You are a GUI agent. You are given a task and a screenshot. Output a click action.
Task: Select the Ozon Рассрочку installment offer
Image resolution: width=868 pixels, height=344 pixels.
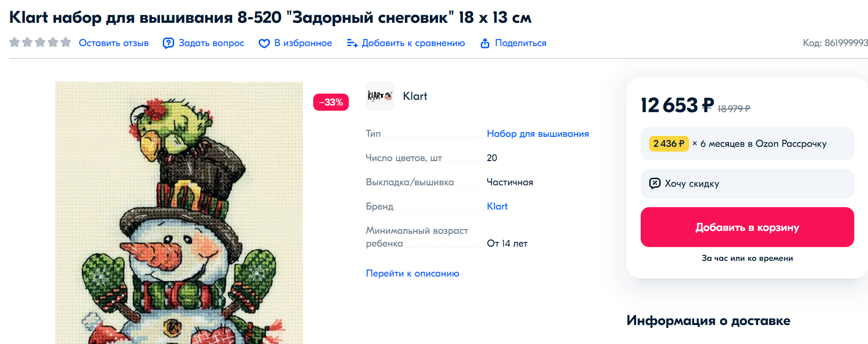point(747,143)
